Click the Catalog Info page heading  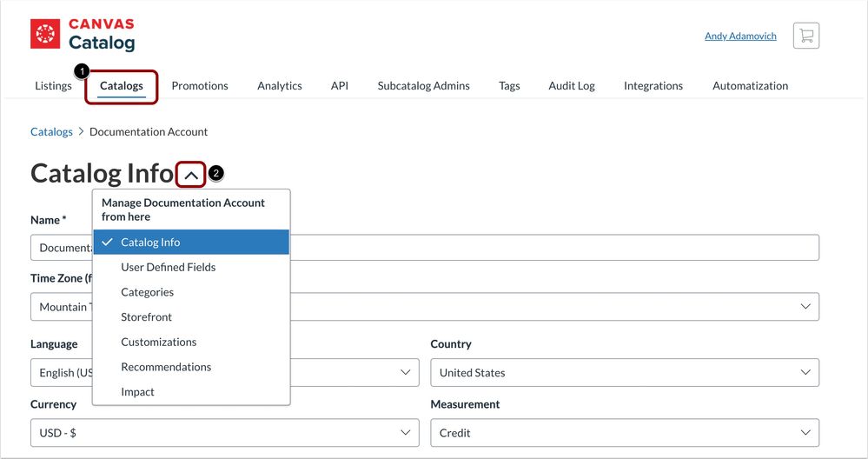[102, 174]
